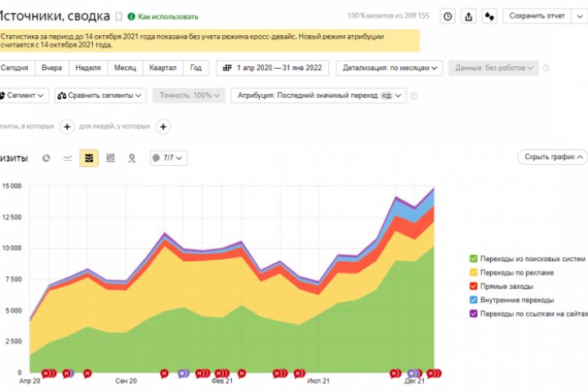The image size is (588, 392).
Task: Click the clock history icon
Action: (448, 16)
